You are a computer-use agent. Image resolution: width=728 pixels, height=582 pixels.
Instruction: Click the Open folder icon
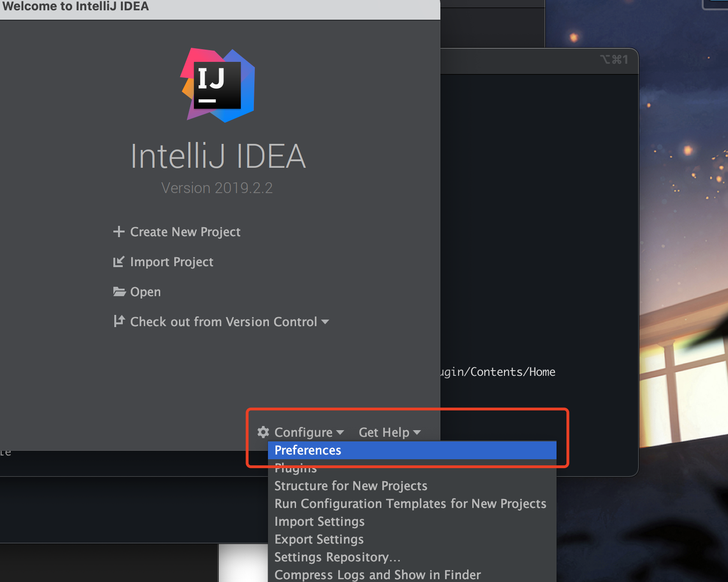pos(120,291)
